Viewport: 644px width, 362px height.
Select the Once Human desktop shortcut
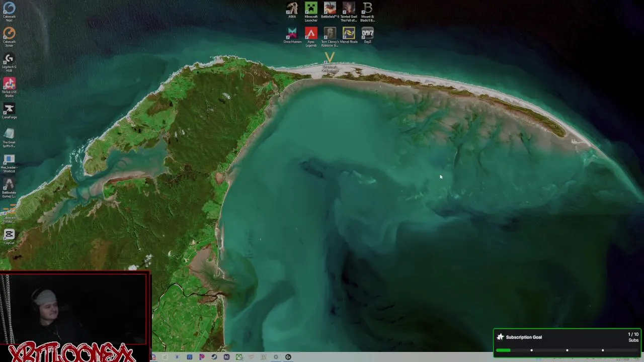pos(292,35)
